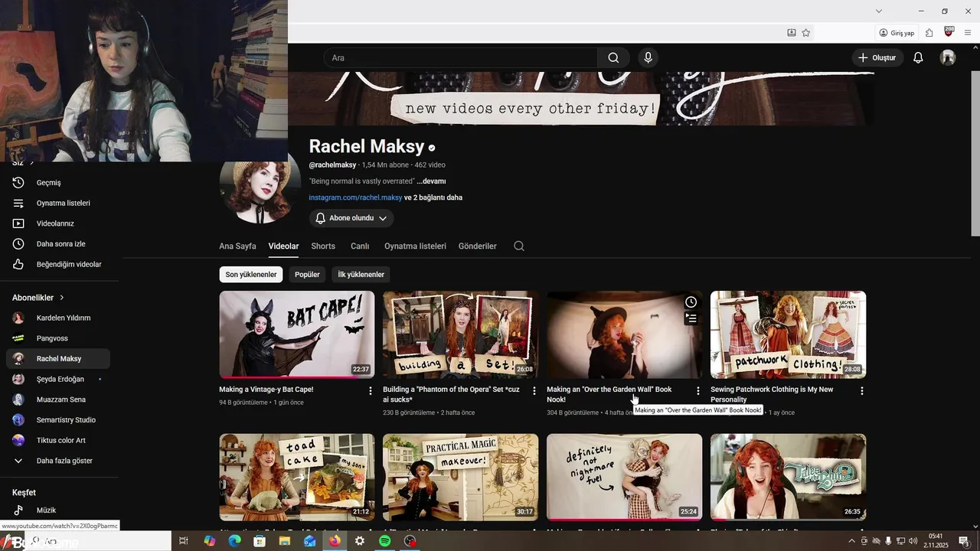Click install-app icon beside the bookmark star
This screenshot has width=980, height=551.
(x=792, y=33)
